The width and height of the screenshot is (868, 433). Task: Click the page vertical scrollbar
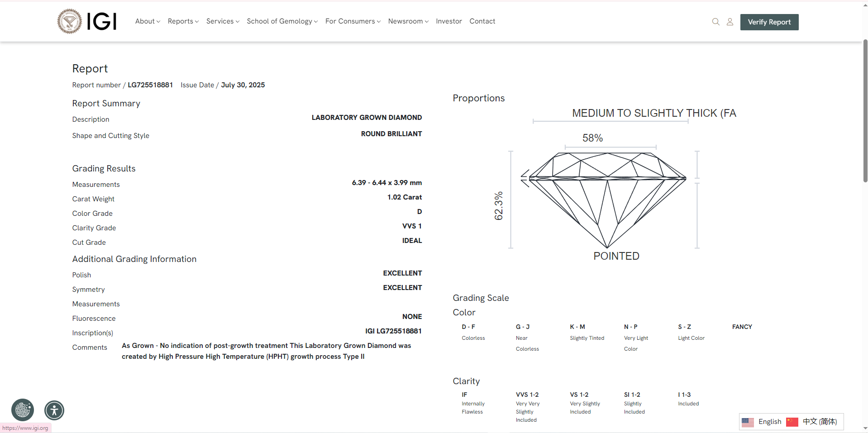point(865,111)
